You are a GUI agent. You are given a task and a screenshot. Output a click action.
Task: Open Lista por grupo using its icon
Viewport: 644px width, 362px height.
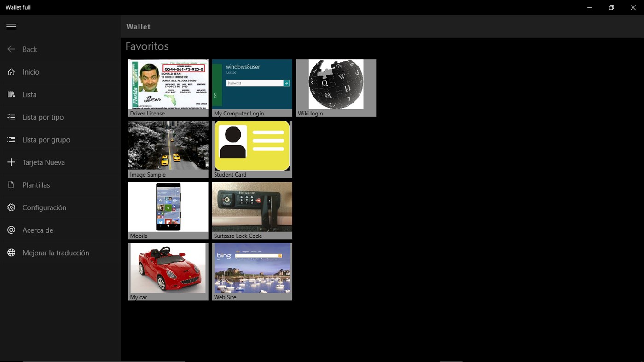click(11, 139)
